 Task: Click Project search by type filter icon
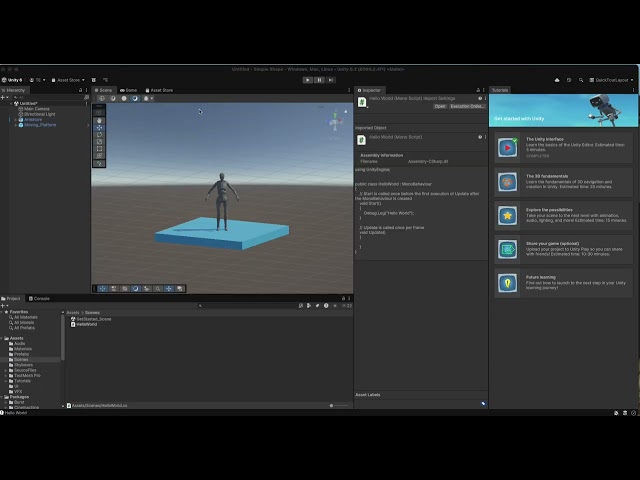309,305
